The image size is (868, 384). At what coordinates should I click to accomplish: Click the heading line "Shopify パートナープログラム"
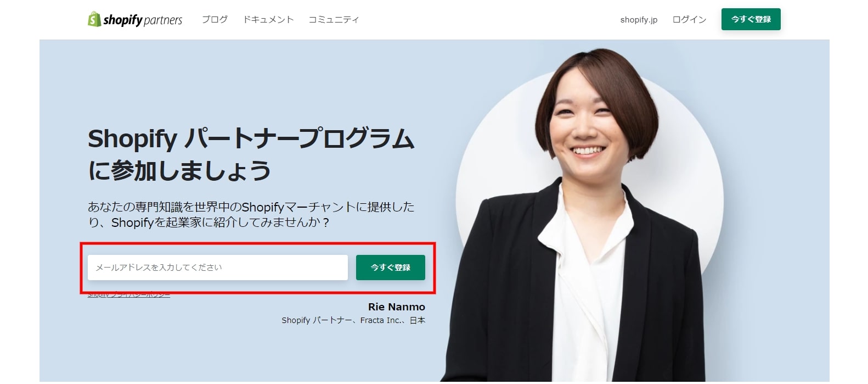(251, 138)
